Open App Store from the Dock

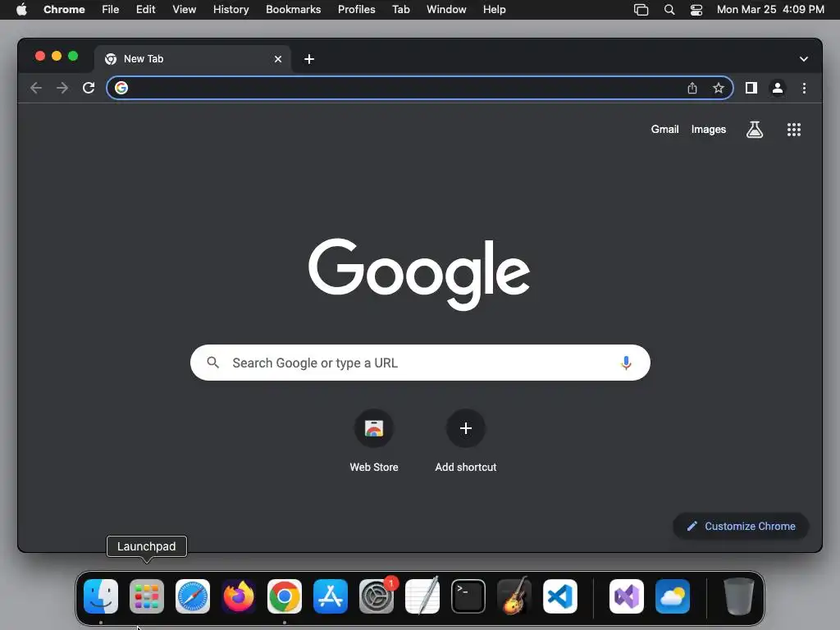331,596
